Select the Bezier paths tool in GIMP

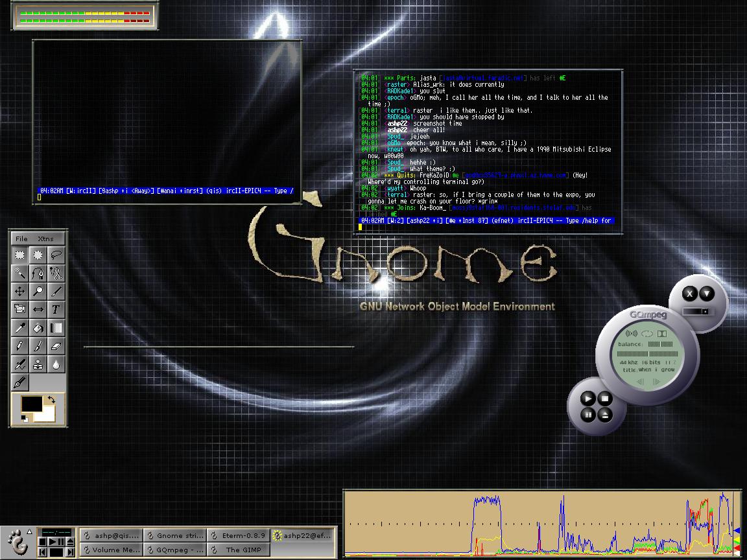(38, 273)
